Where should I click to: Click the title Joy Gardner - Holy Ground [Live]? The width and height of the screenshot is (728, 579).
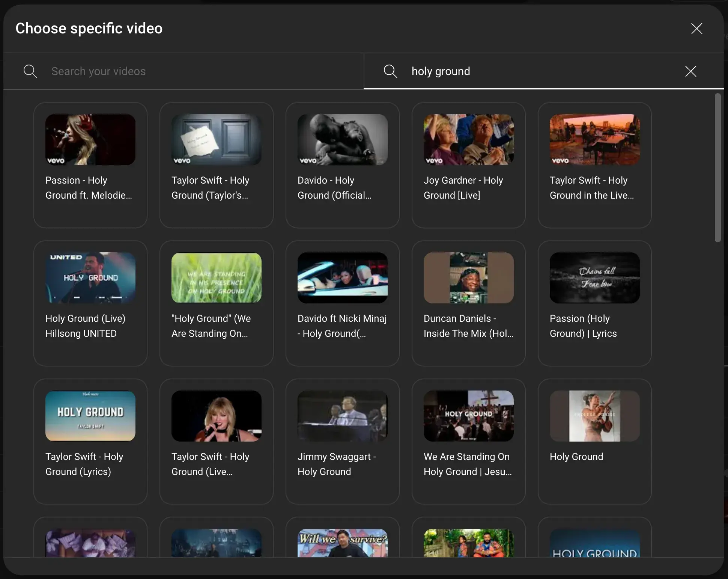[463, 188]
